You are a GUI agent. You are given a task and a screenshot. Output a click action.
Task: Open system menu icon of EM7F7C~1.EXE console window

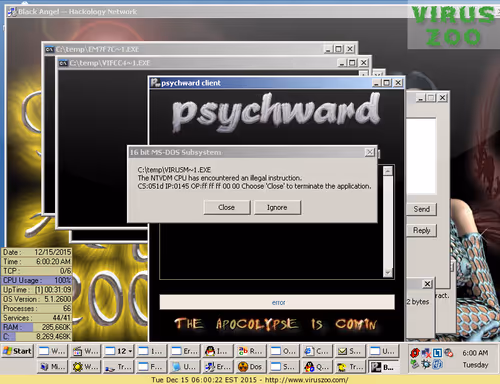[x=50, y=49]
